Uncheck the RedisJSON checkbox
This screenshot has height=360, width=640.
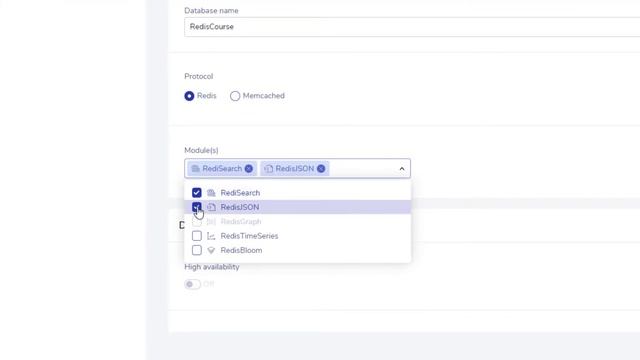(197, 207)
